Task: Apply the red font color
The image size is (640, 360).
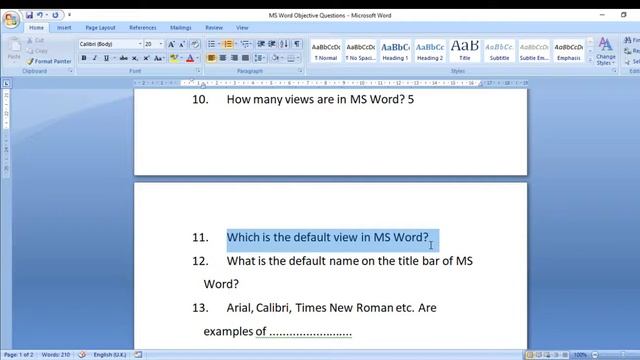Action: (x=190, y=58)
